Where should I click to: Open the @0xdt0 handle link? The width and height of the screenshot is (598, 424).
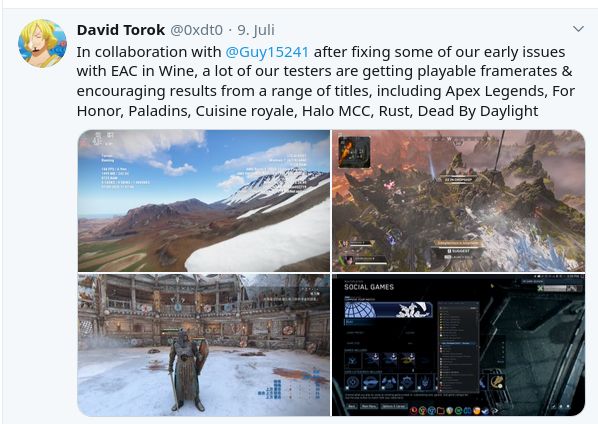pyautogui.click(x=196, y=30)
